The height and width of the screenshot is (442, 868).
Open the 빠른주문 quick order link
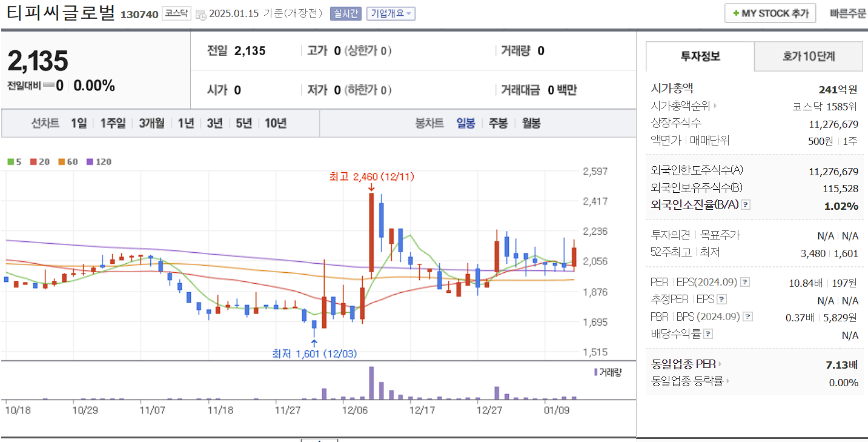click(849, 12)
